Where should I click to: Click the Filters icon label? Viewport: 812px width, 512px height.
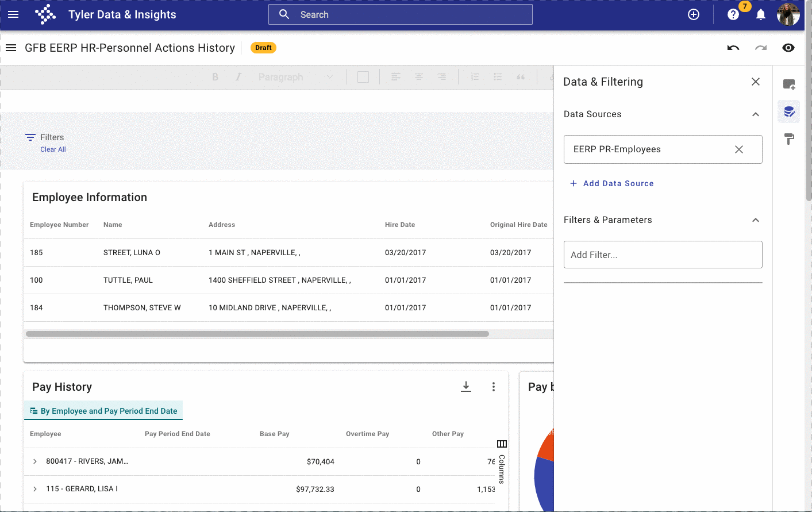44,137
